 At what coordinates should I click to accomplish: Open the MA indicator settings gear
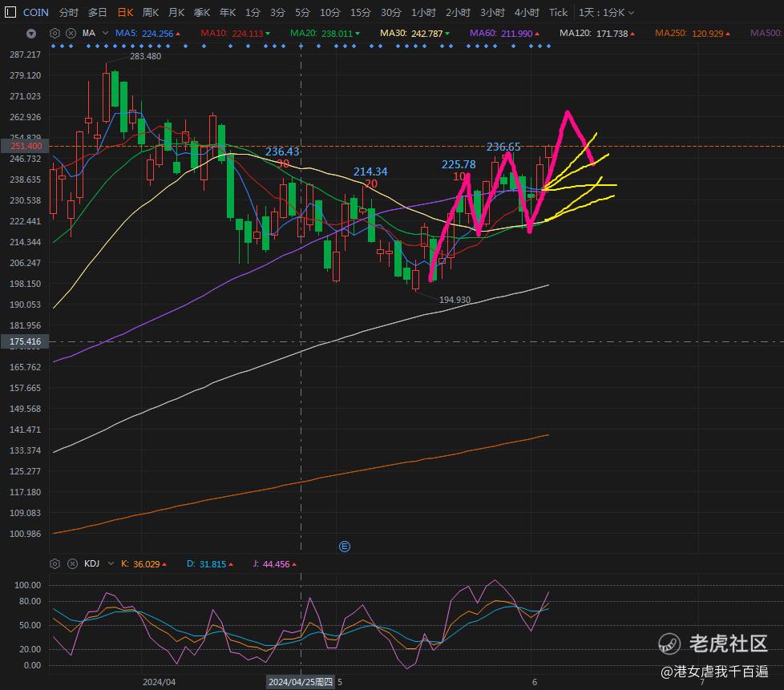[55, 34]
